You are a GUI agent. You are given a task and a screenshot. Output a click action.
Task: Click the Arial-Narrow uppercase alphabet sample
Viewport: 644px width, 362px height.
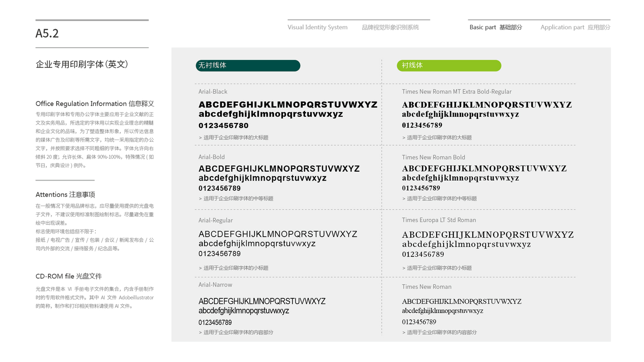click(x=262, y=301)
